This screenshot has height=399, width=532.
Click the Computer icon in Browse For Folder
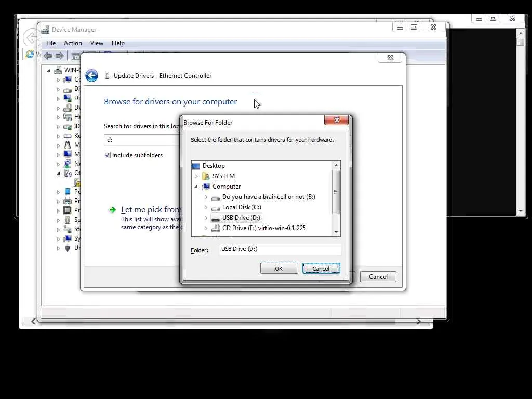[x=206, y=187]
